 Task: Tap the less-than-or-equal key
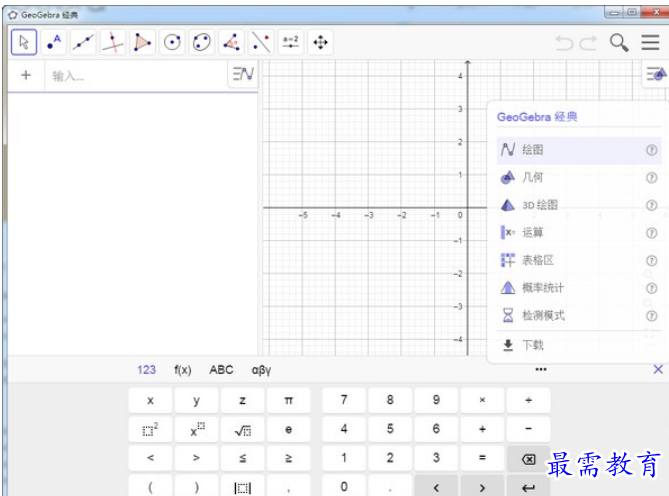point(242,458)
